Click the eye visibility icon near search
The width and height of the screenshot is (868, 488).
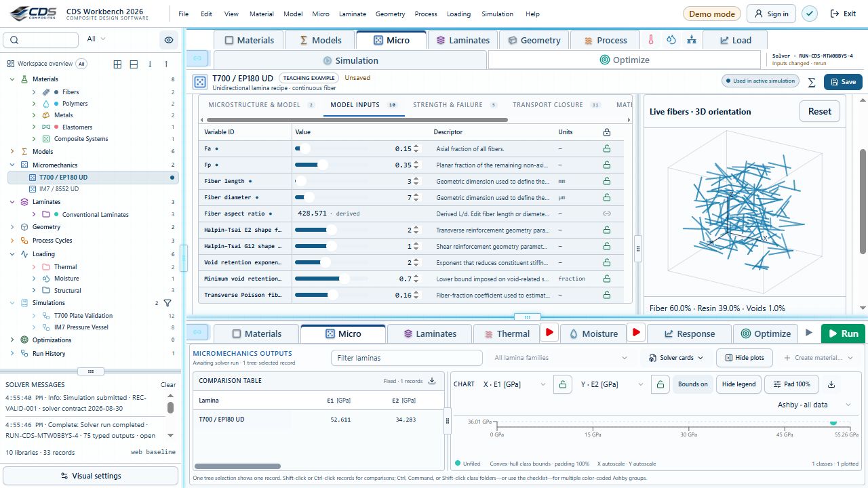(169, 40)
